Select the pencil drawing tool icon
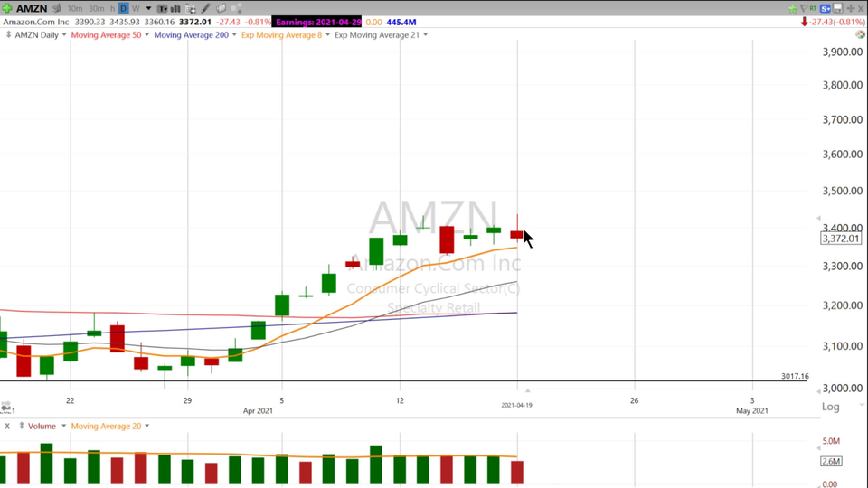 tap(206, 8)
